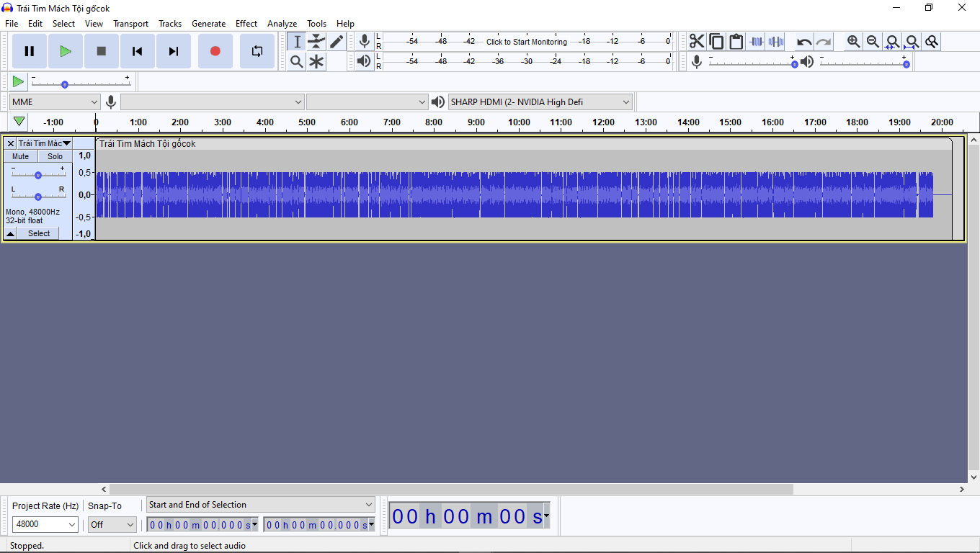This screenshot has height=553, width=980.
Task: Choose the Selection (I-beam) tool
Action: (x=297, y=42)
